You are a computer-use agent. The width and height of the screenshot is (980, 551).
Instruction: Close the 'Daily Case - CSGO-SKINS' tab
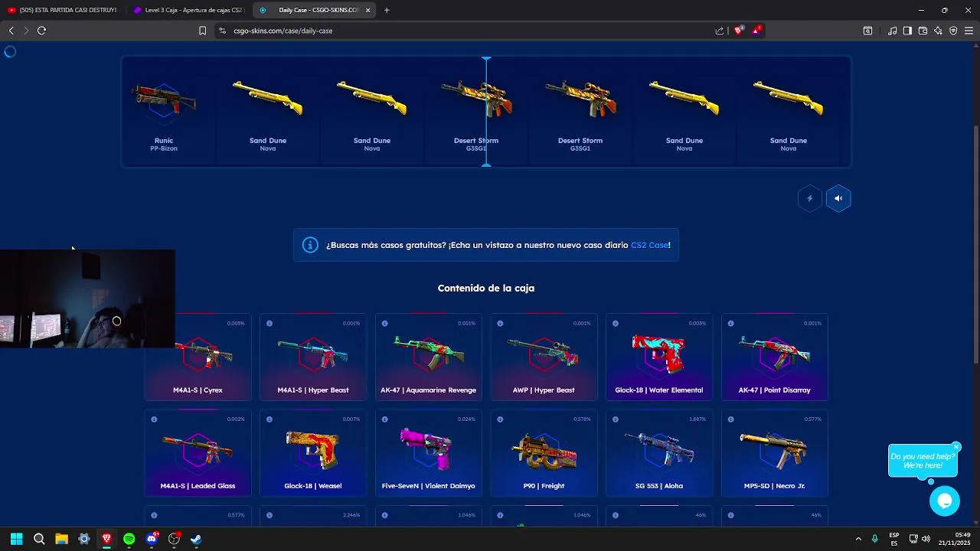pos(367,10)
